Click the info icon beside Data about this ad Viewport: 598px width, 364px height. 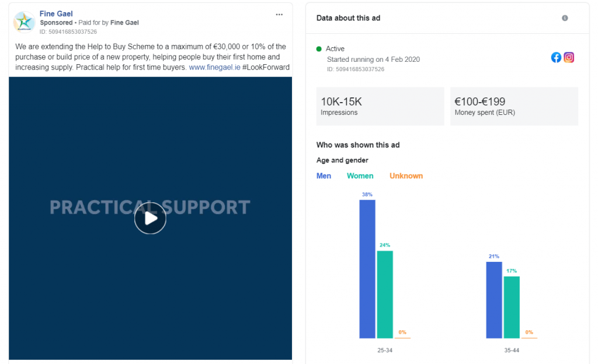point(565,18)
